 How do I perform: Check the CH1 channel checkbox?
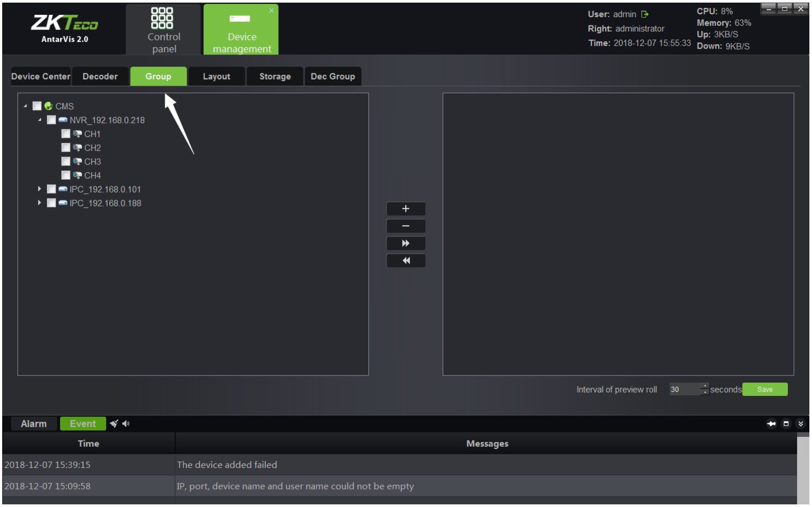pyautogui.click(x=66, y=134)
